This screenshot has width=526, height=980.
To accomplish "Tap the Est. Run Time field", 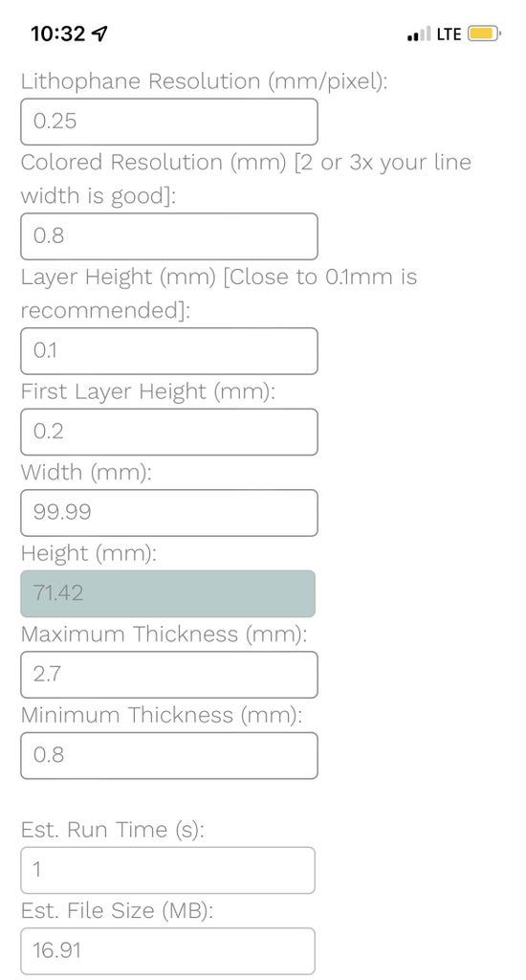I will click(168, 870).
